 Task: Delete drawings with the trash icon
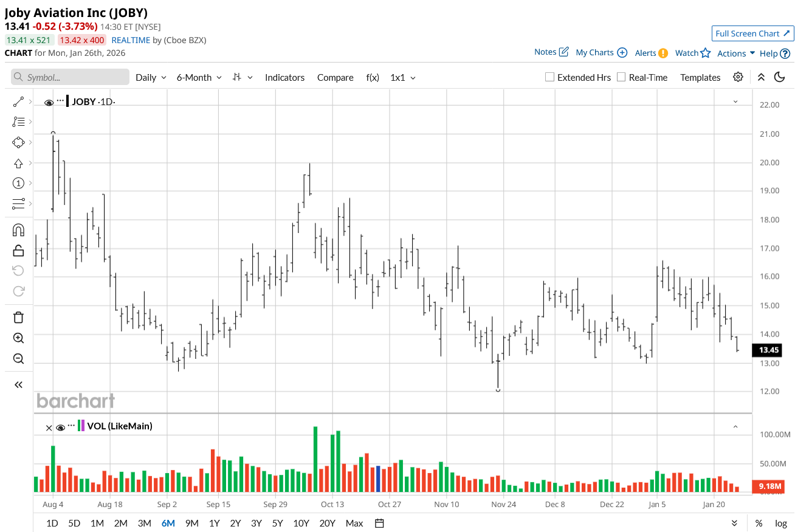(18, 317)
